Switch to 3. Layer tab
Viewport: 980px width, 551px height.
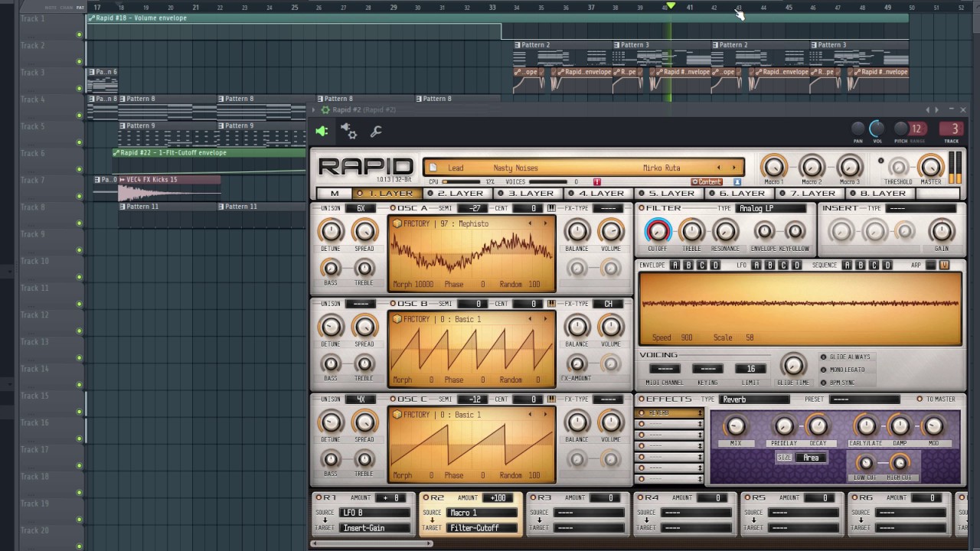(530, 194)
